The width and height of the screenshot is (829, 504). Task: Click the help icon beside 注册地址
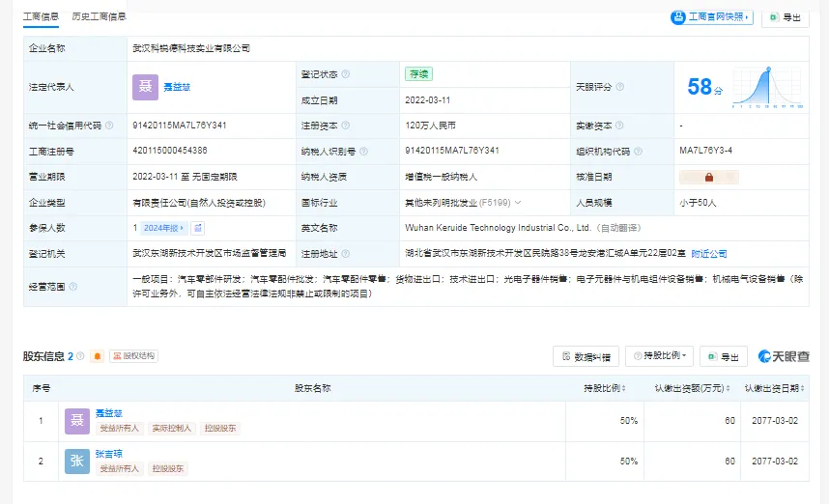coord(345,254)
